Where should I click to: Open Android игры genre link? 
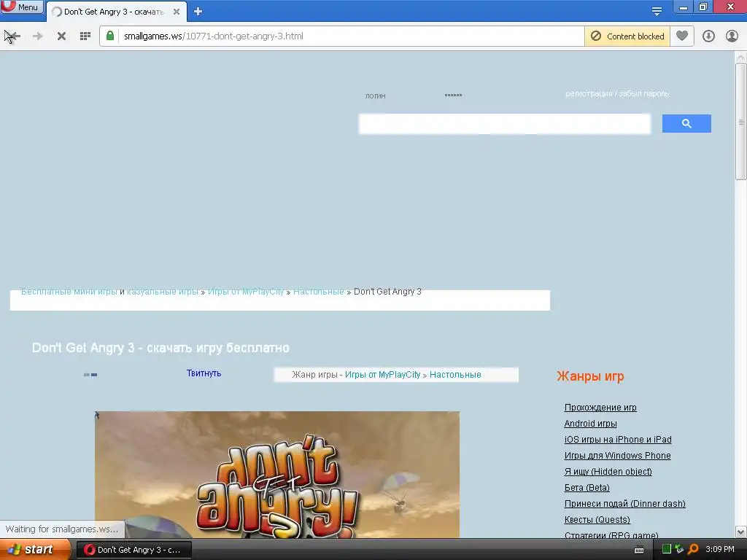pos(590,424)
